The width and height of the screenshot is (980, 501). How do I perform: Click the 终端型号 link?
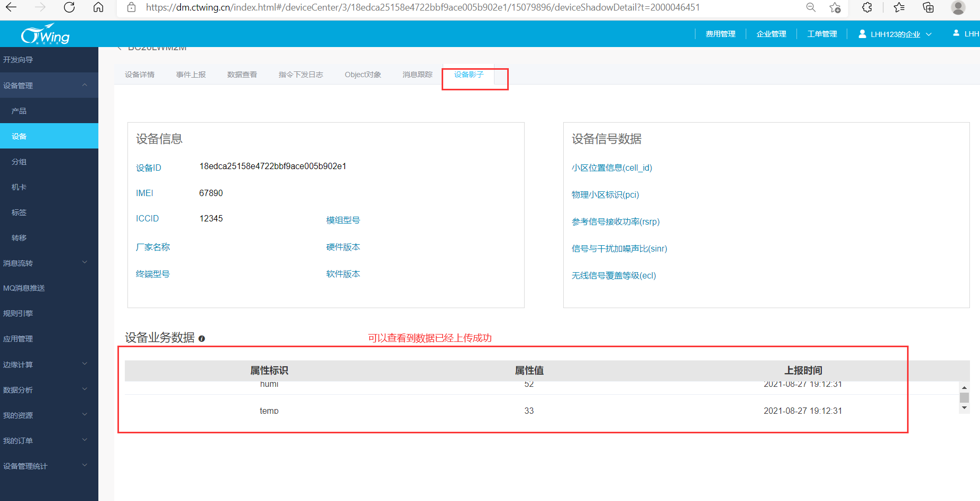coord(153,274)
